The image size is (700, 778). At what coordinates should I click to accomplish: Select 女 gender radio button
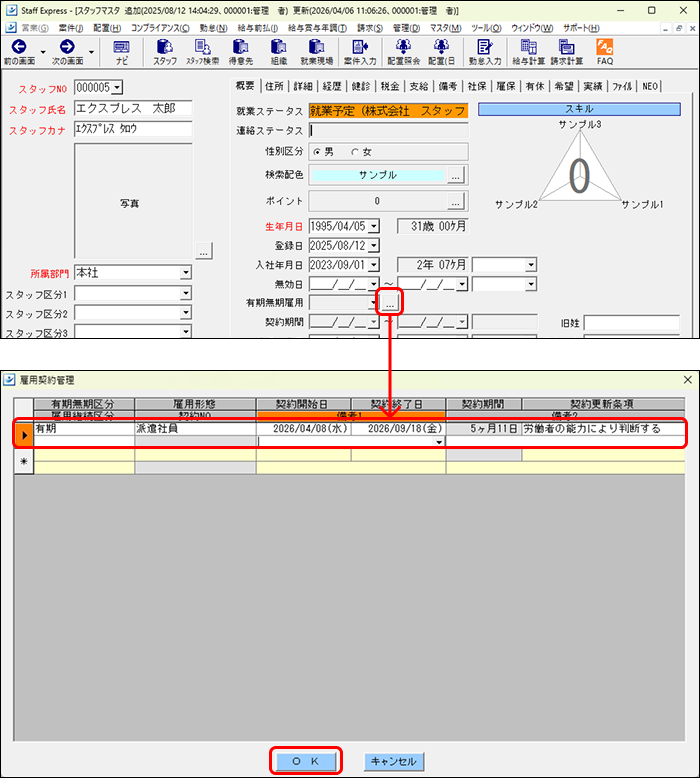coord(355,152)
